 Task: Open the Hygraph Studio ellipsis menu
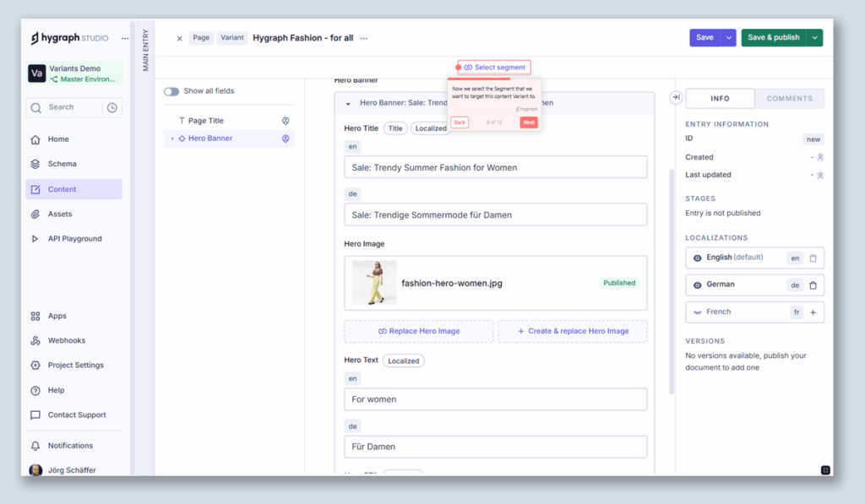125,38
